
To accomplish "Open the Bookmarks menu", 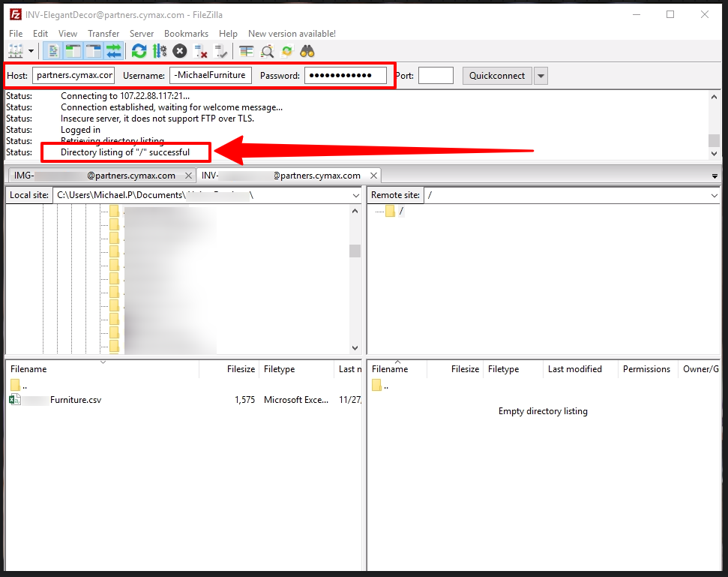I will click(x=186, y=34).
